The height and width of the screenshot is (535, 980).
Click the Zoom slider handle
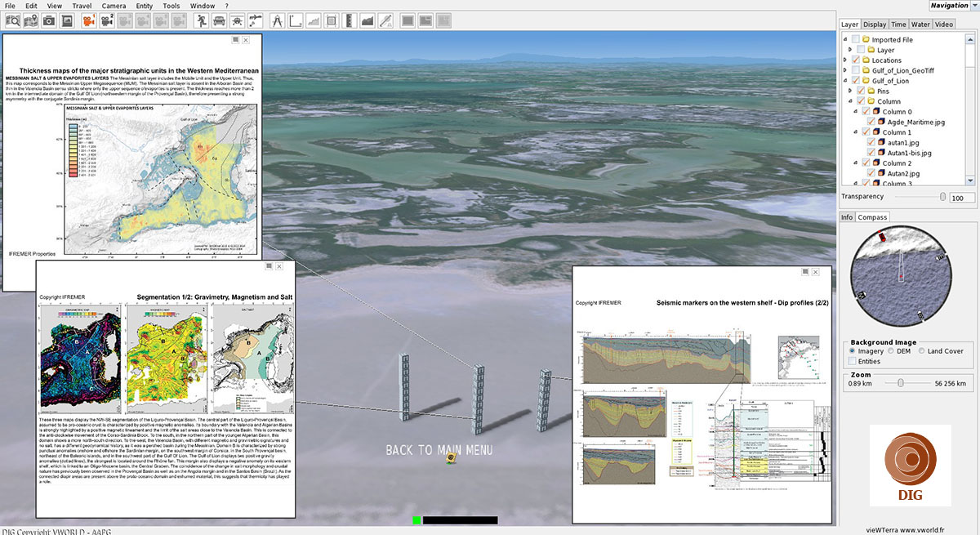[x=900, y=382]
